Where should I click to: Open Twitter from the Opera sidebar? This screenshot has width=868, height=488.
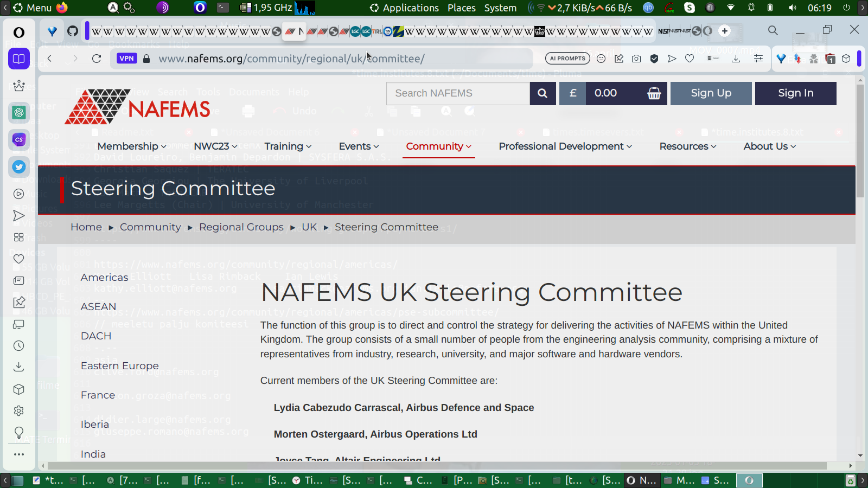(x=19, y=166)
